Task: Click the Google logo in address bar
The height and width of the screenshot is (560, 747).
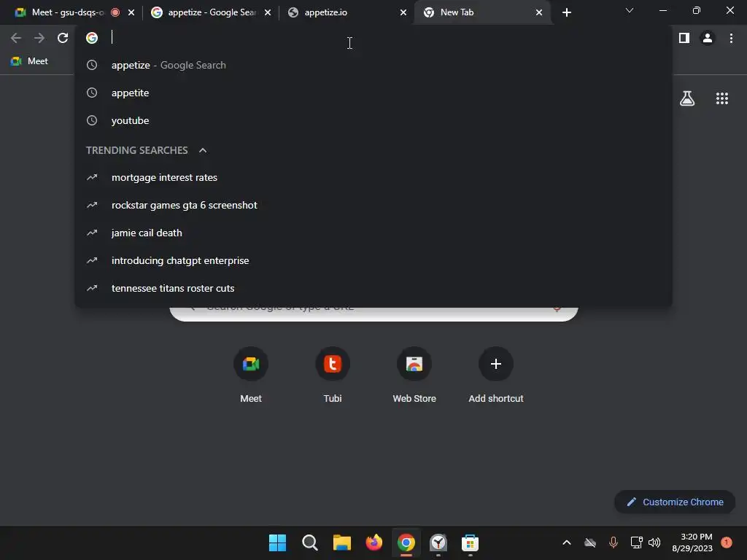Action: tap(92, 38)
